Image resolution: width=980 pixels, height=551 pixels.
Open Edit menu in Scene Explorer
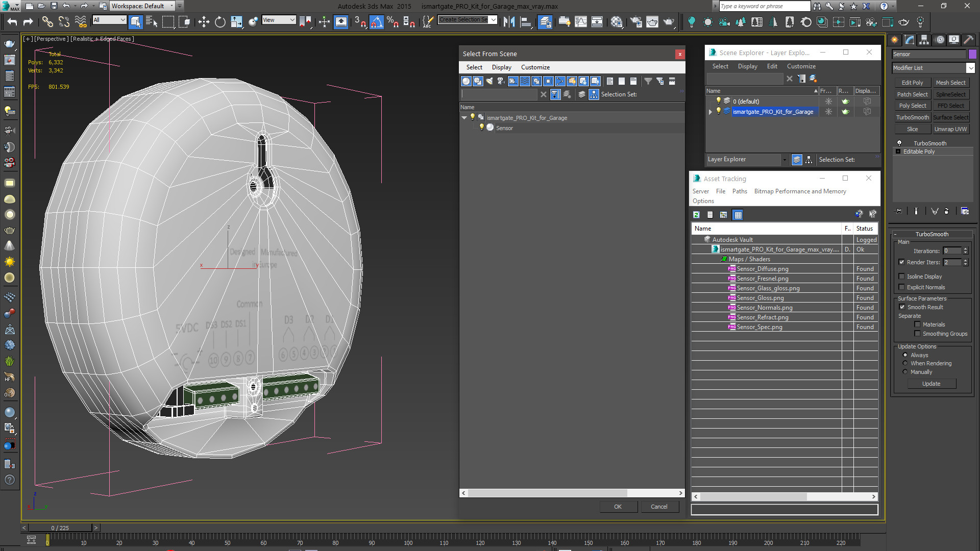[x=772, y=66]
